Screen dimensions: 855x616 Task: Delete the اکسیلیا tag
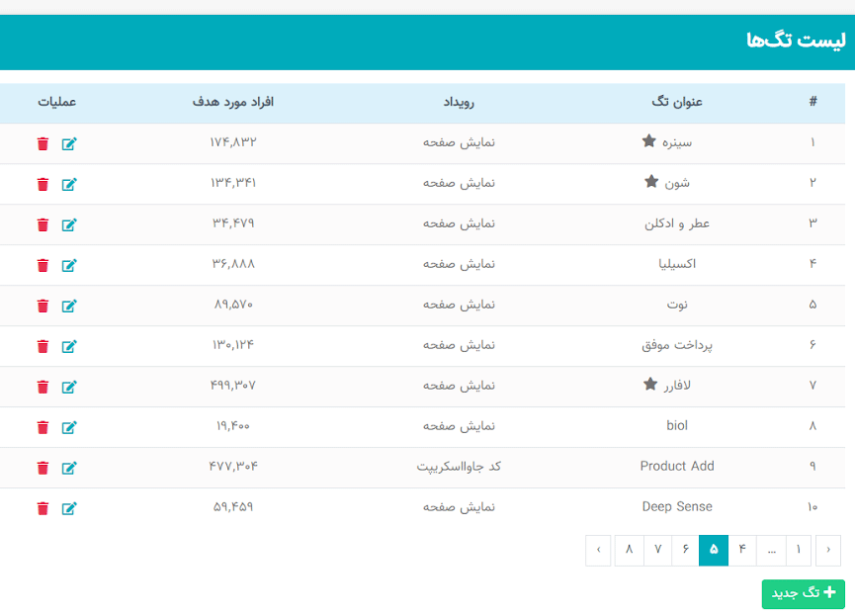pos(43,266)
